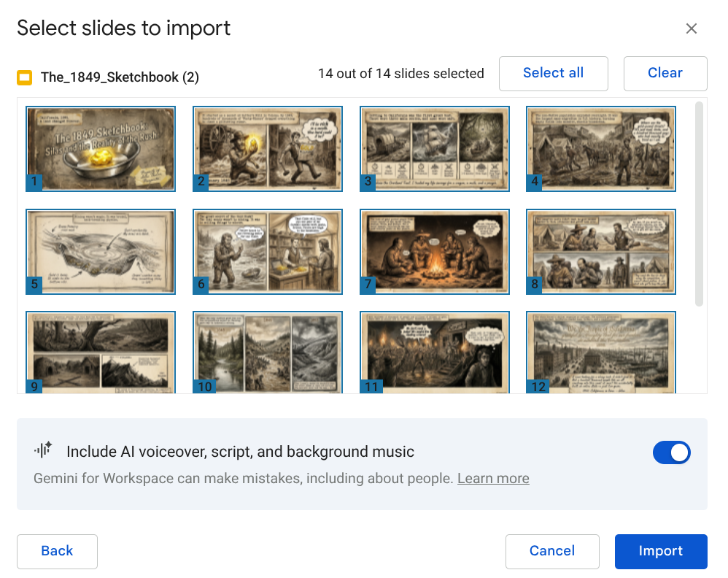Toggle slide 2 gold miner thumbnail
728x578 pixels.
268,149
